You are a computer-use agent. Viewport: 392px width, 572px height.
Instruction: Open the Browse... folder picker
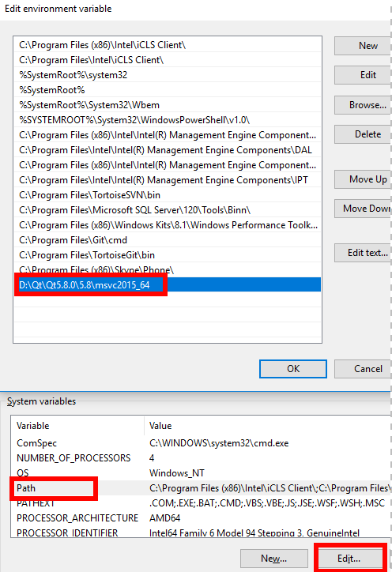pyautogui.click(x=363, y=105)
